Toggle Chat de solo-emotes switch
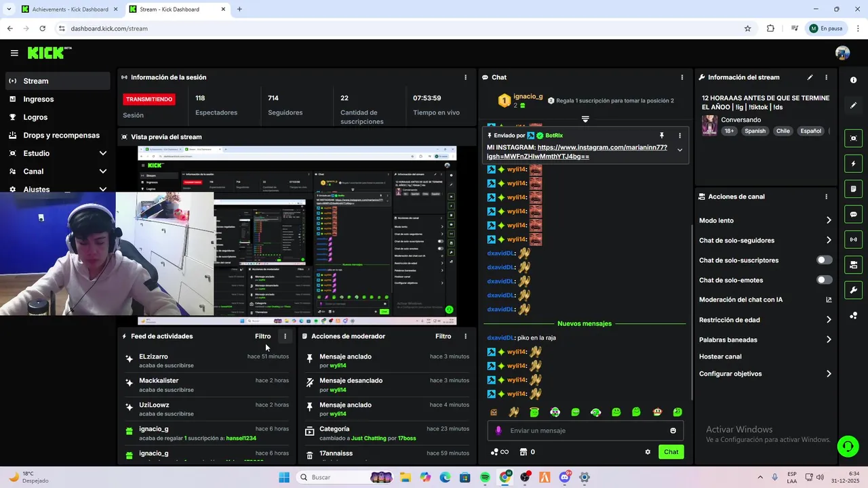The height and width of the screenshot is (488, 868). pos(824,280)
